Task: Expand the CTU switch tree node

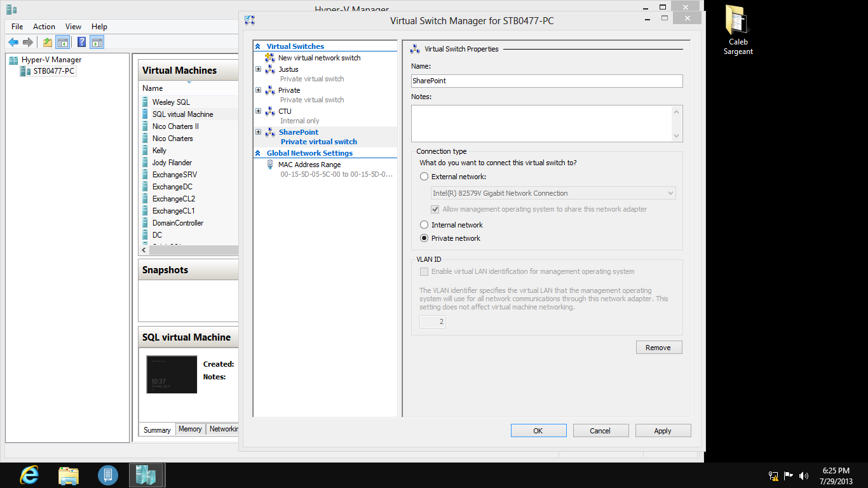Action: point(258,111)
